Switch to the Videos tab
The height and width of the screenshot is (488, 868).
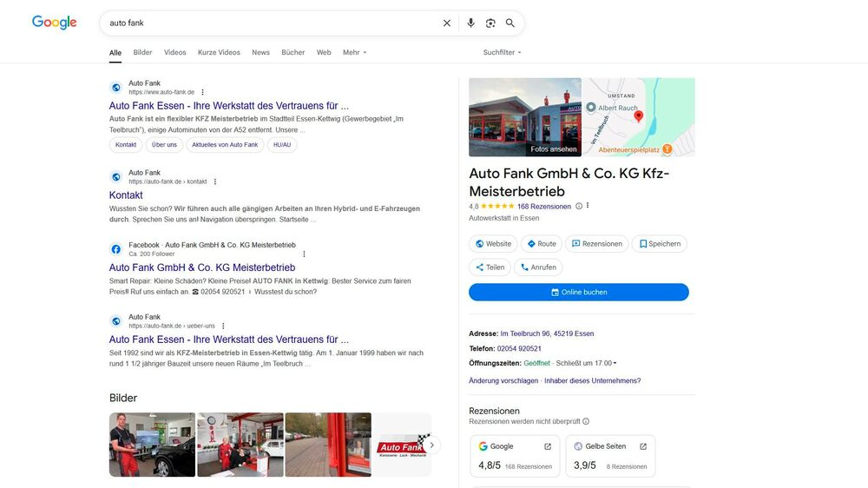175,53
